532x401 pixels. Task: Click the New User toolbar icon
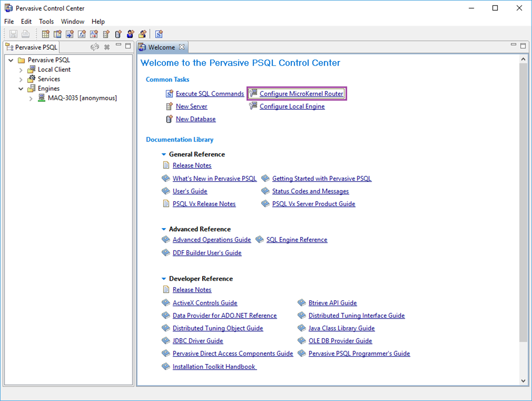pos(130,34)
